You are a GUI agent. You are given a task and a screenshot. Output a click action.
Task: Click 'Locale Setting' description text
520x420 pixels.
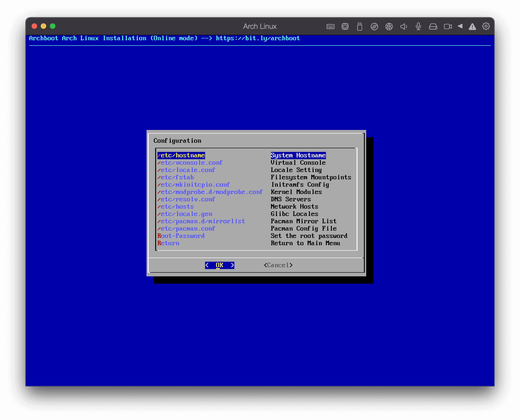(x=296, y=170)
